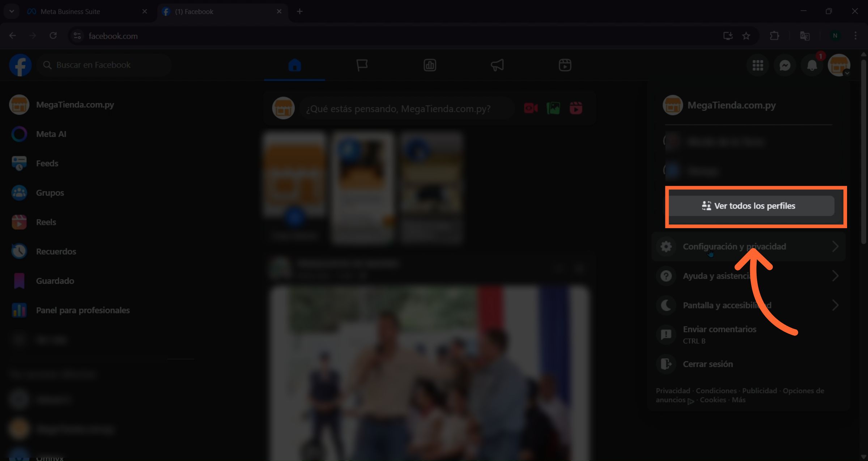This screenshot has height=461, width=868.
Task: Expand Pantalla y accesibilidad settings
Action: tap(727, 305)
